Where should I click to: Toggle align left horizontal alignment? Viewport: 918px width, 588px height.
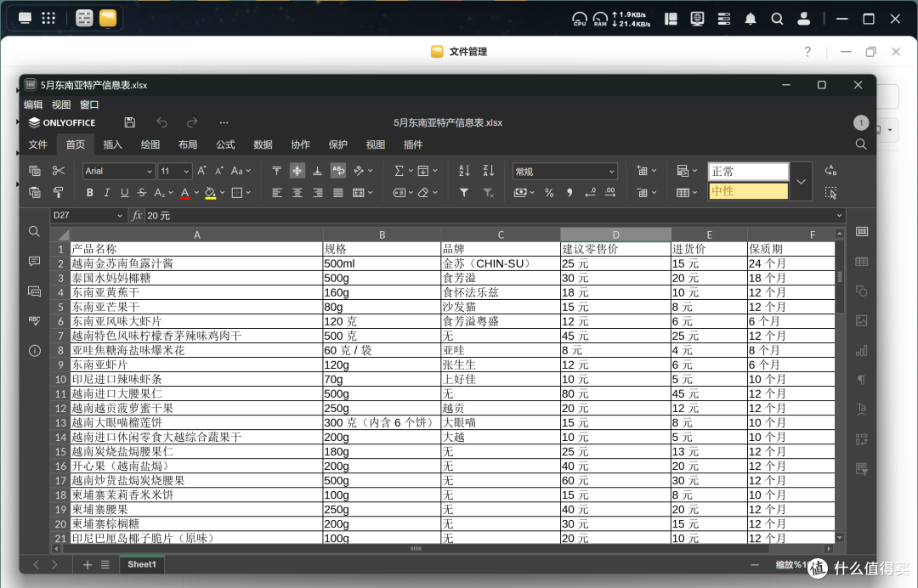277,193
